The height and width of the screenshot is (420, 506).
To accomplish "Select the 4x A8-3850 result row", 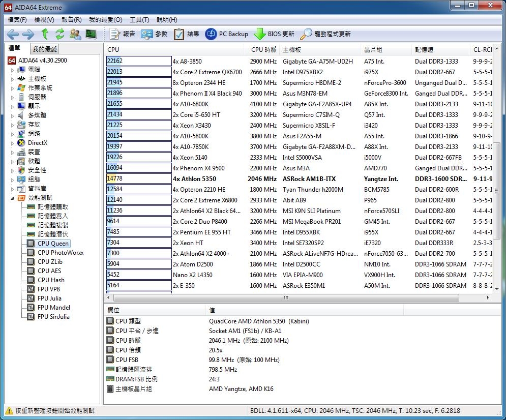I will [299, 62].
